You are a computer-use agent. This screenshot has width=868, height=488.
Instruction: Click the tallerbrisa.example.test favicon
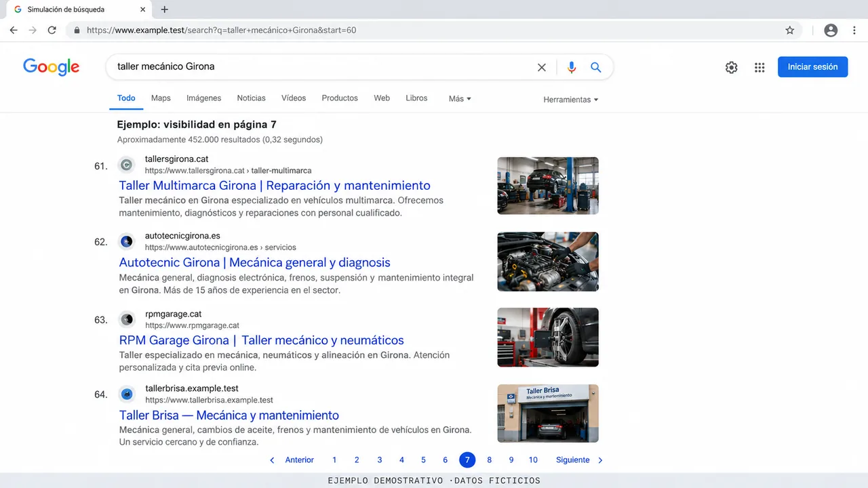pos(126,394)
